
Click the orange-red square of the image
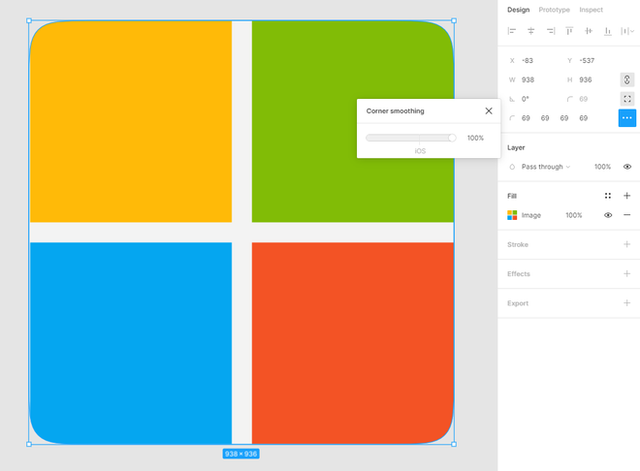pos(353,343)
